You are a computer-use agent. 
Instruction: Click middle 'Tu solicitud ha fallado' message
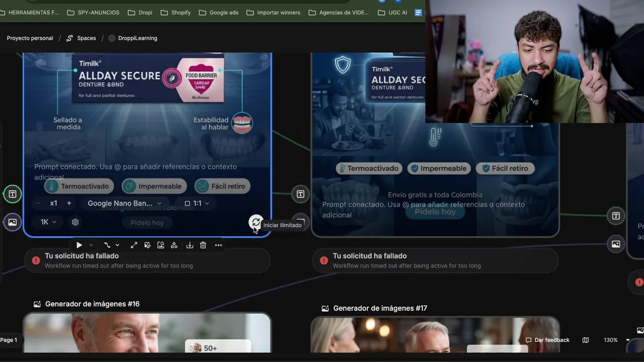click(370, 256)
